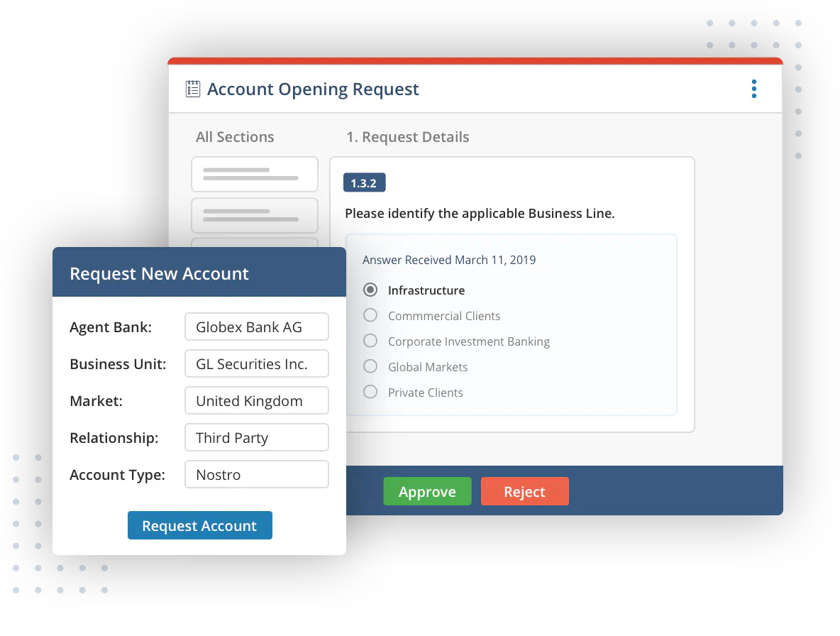Select the Global Markets radio option
The width and height of the screenshot is (840, 636).
[x=370, y=367]
